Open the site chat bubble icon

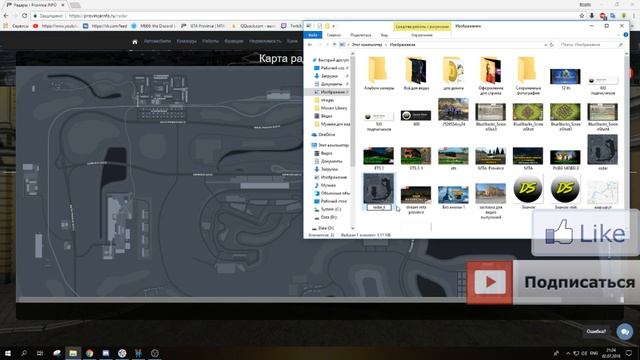(624, 331)
